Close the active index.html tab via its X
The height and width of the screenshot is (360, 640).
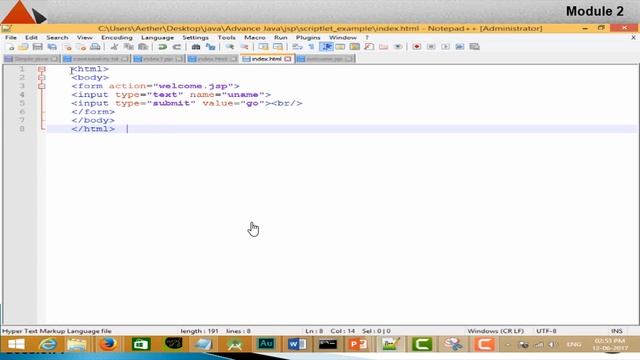288,59
